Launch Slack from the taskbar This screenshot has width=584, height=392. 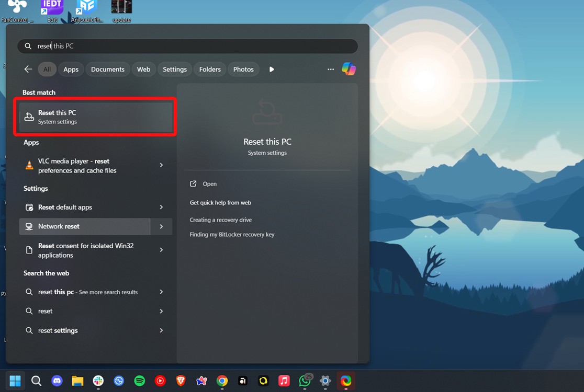pyautogui.click(x=98, y=381)
